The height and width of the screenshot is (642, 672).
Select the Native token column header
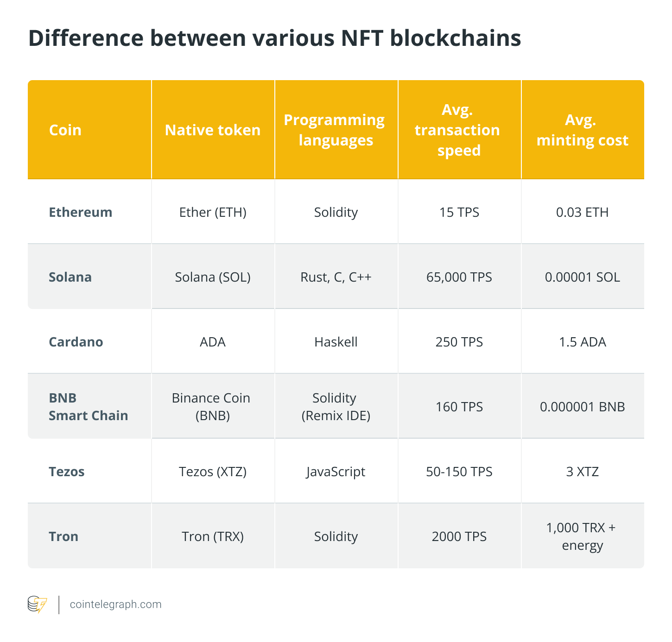coord(213,130)
